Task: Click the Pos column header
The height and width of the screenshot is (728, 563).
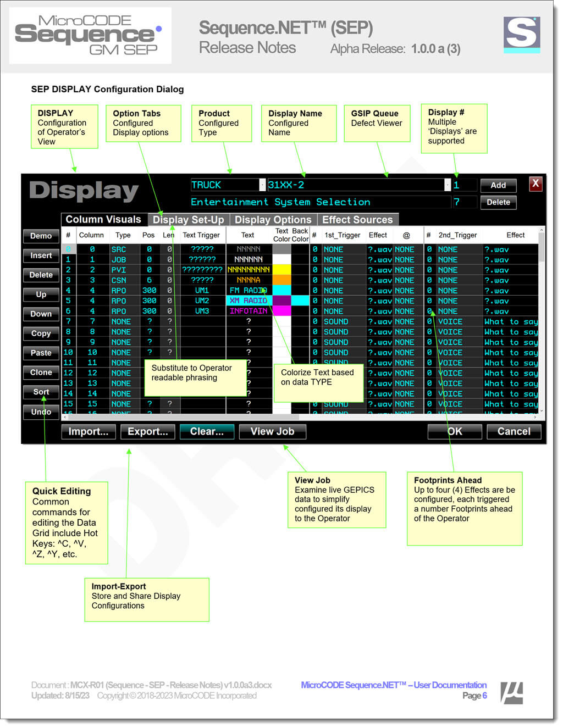Action: coord(148,235)
